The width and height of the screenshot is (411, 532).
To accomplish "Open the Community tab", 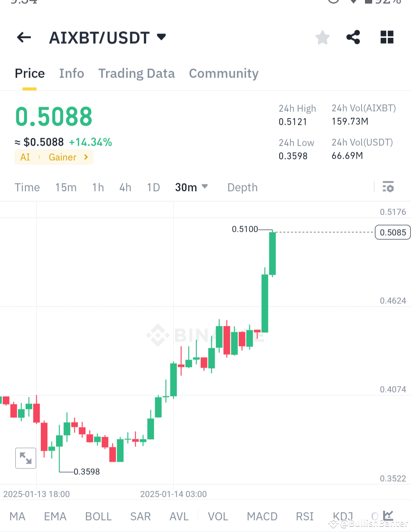I will tap(223, 73).
